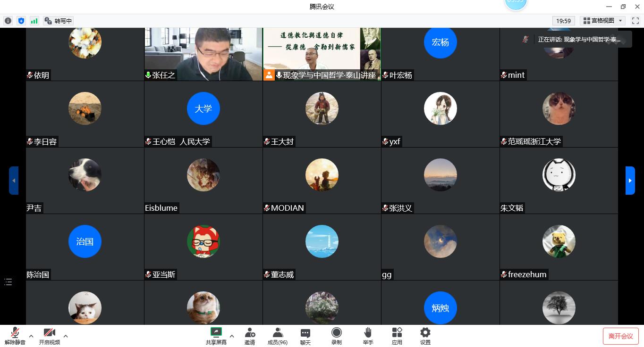Screen dimensions: 644x347
Task: Check the green network signal icon
Action: point(34,21)
